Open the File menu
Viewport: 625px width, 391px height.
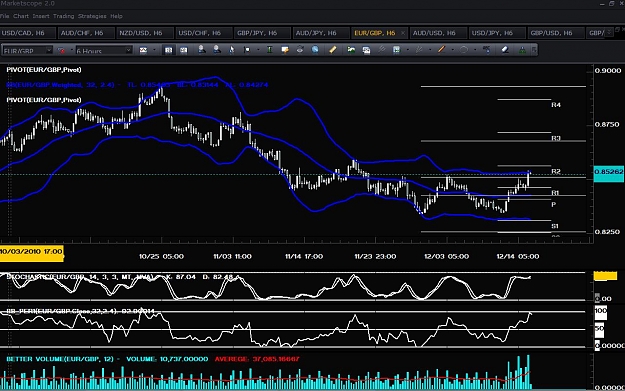click(x=5, y=16)
